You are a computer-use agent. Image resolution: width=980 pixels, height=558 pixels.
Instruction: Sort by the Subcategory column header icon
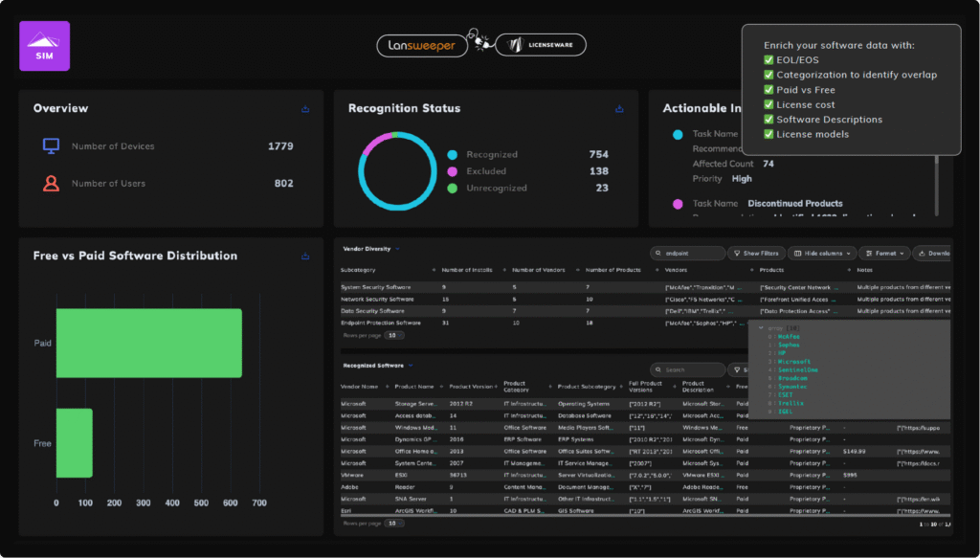[434, 271]
